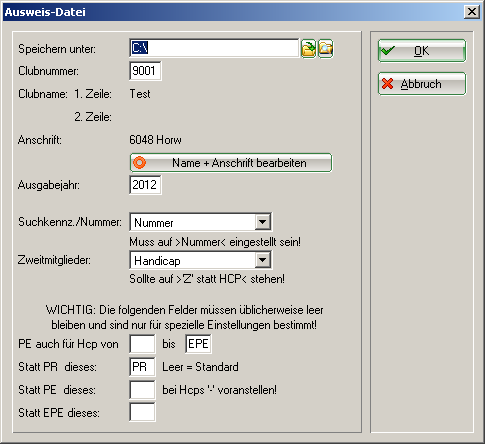Select the Ausgabejahr field showing 2012
The width and height of the screenshot is (485, 444).
(145, 185)
